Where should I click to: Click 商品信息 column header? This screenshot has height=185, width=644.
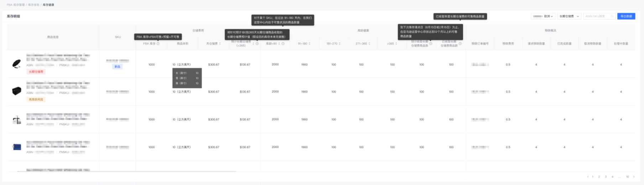click(x=53, y=37)
